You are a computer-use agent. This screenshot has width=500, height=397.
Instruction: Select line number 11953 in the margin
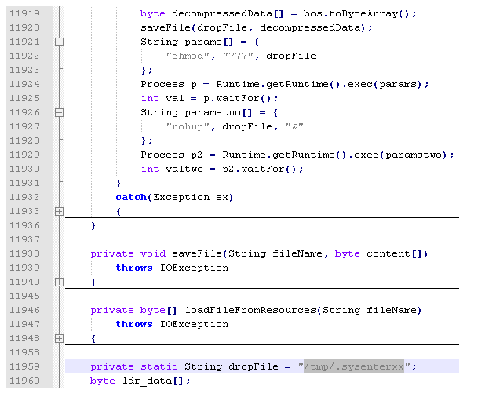[24, 367]
